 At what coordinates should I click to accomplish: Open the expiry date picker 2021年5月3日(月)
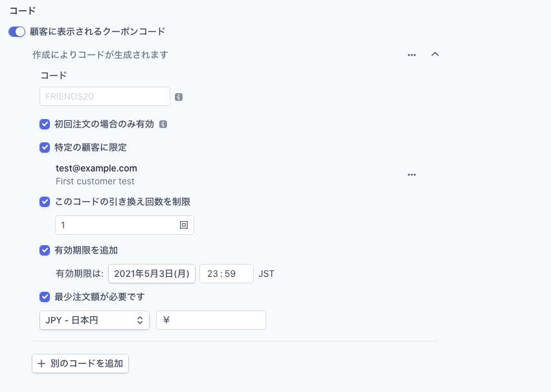(152, 274)
